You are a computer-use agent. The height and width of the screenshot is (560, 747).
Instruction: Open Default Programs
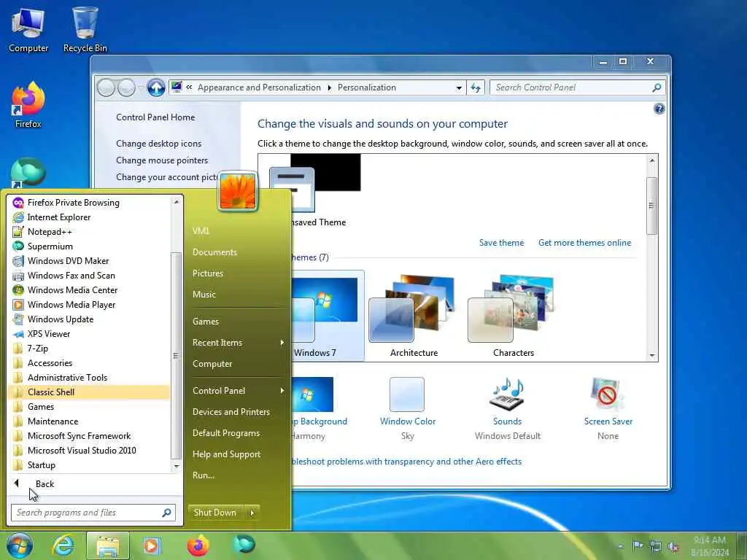point(226,433)
